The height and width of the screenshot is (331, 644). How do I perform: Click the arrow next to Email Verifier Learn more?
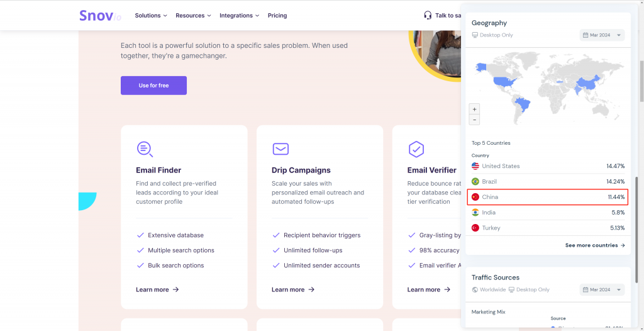[x=447, y=289]
